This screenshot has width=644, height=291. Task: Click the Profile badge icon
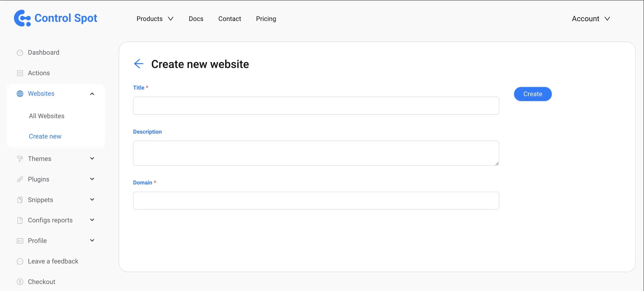[x=20, y=241]
